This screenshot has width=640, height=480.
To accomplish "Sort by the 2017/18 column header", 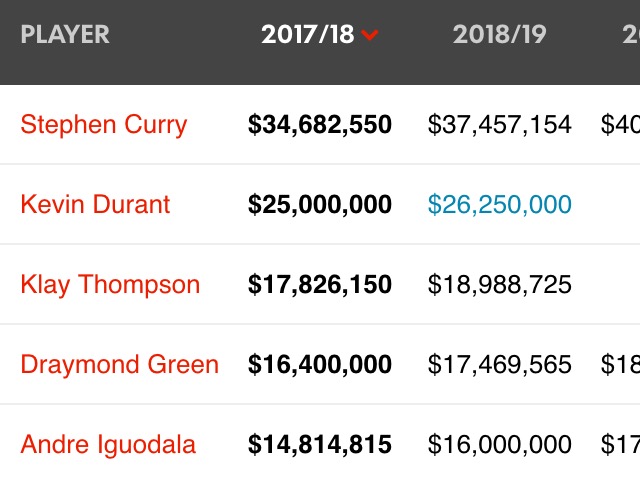I will click(308, 34).
